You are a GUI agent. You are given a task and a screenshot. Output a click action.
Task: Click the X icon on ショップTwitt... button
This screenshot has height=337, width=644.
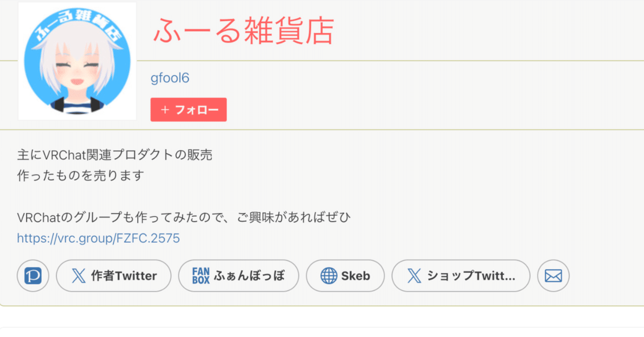(x=414, y=276)
